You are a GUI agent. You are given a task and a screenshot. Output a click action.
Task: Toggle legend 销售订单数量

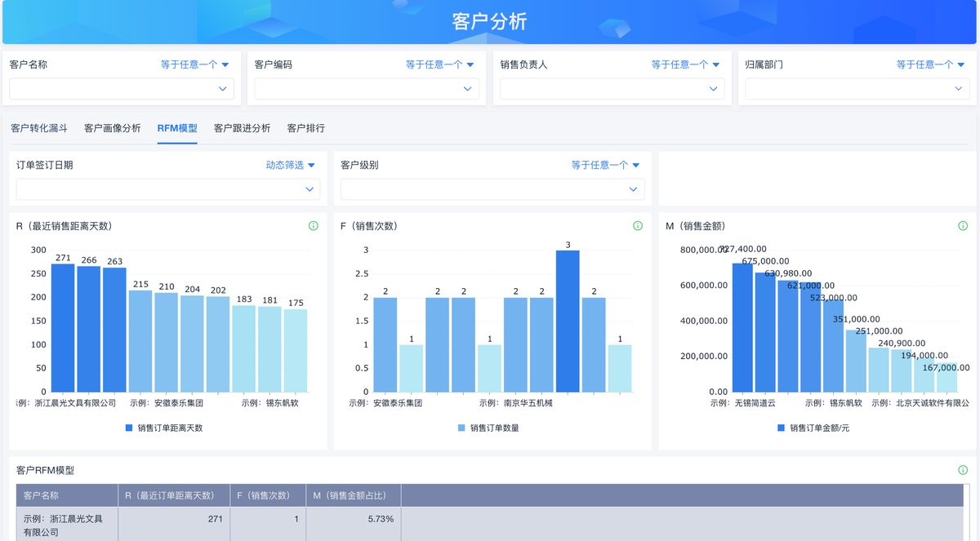(488, 428)
